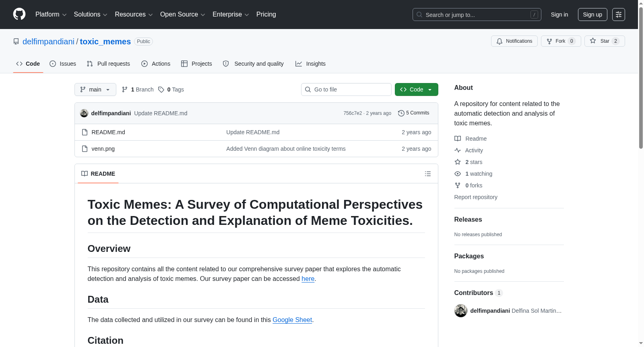Open the GitHub homepage logo
The image size is (644, 347).
19,15
